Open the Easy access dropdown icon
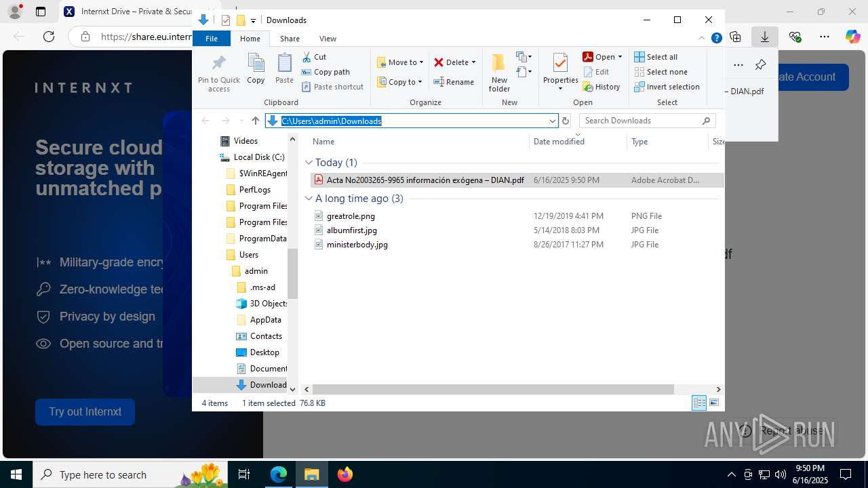The image size is (868, 488). pyautogui.click(x=524, y=72)
